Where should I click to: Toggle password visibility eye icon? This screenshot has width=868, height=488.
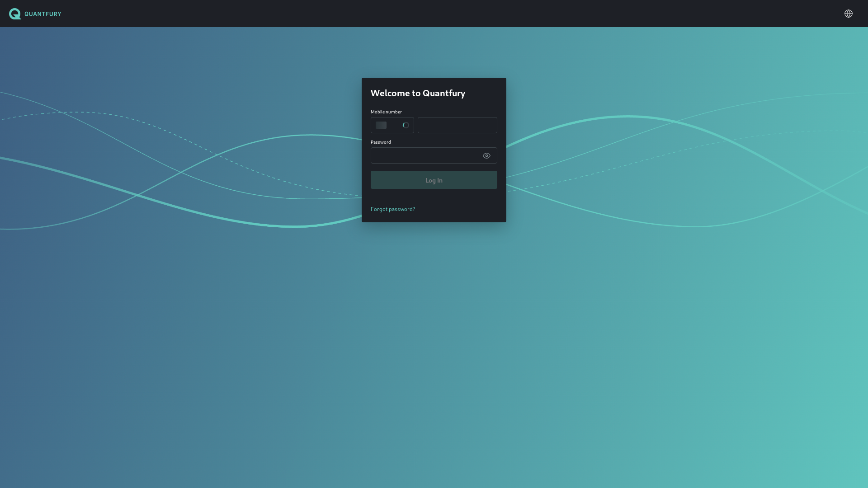[486, 156]
